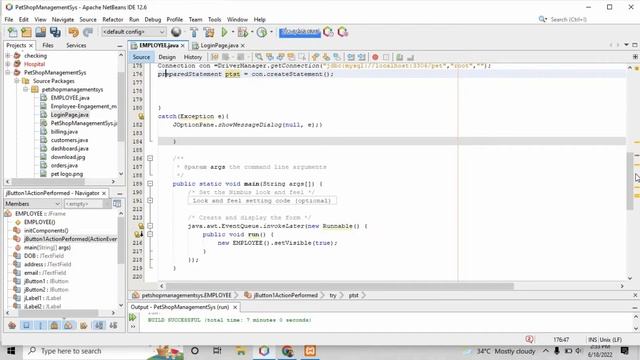
Task: Toggle the last Navigator filter before the two sort icons
Action: tap(84, 325)
